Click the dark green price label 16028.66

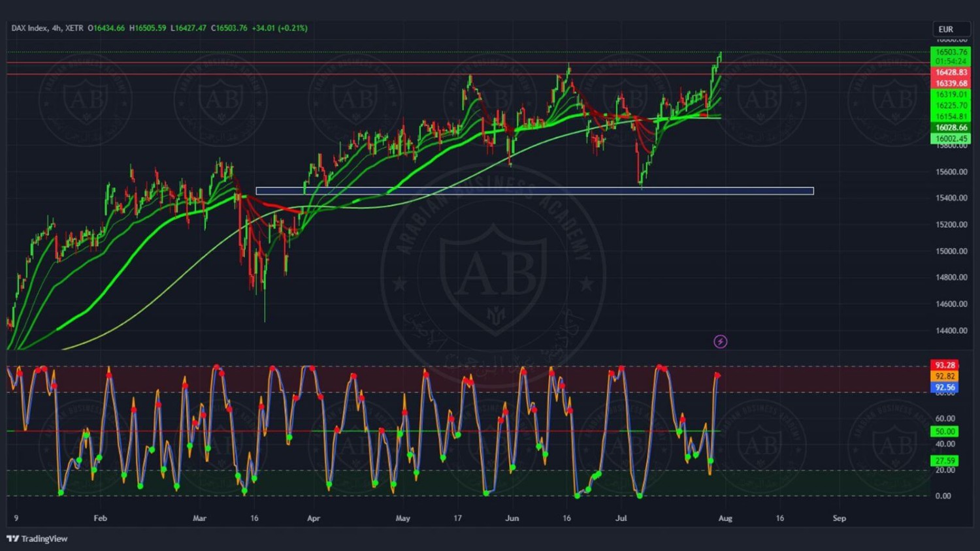951,128
